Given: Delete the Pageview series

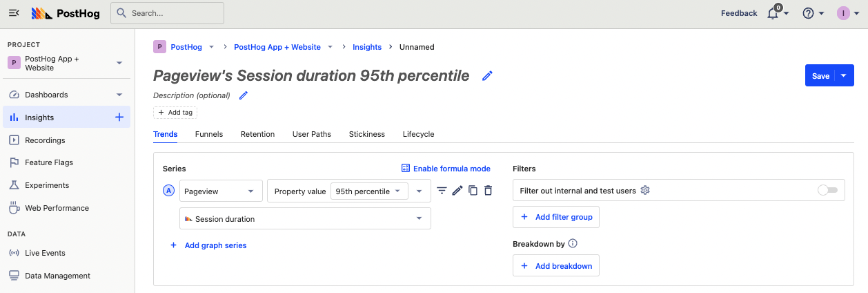Looking at the screenshot, I should tap(488, 191).
